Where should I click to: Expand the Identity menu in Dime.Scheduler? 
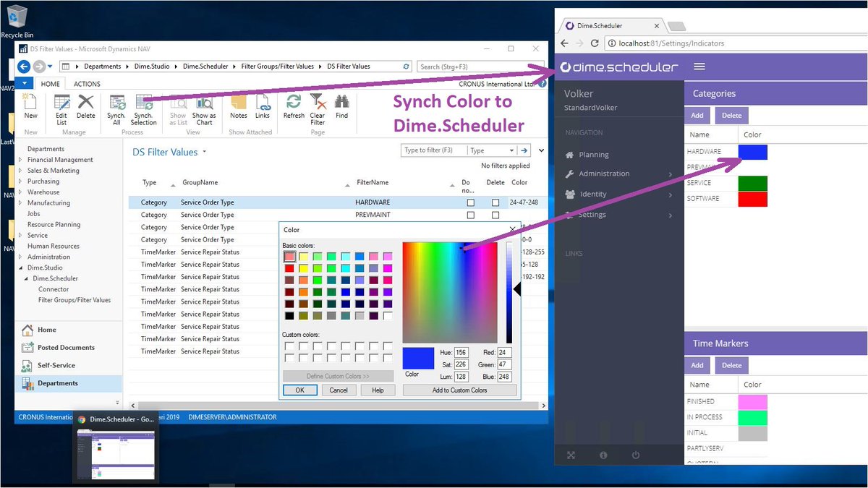619,194
